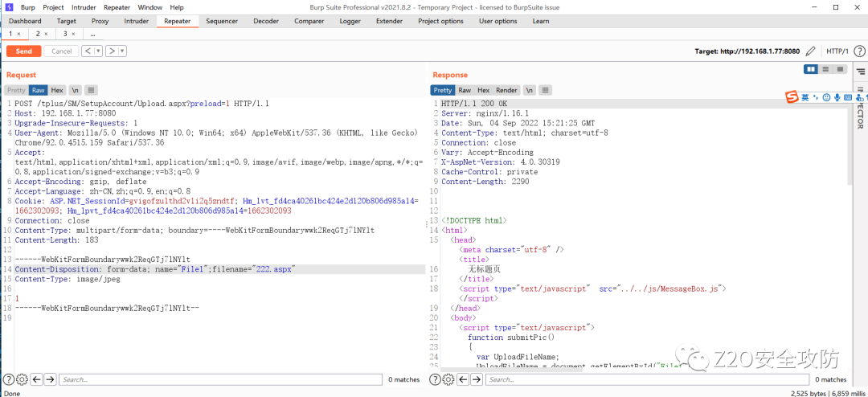Switch to the Decoder tab
This screenshot has width=868, height=397.
pyautogui.click(x=266, y=21)
